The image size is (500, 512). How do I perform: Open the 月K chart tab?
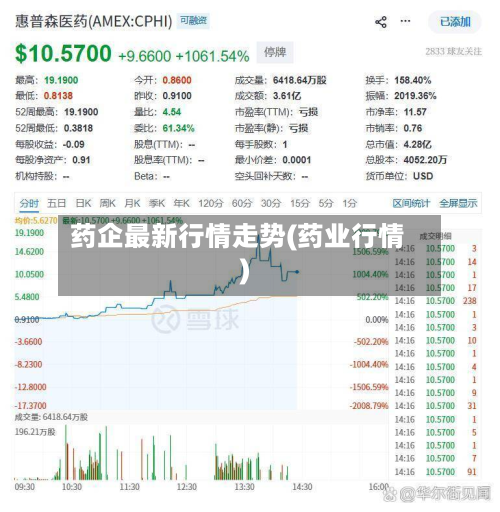[132, 203]
